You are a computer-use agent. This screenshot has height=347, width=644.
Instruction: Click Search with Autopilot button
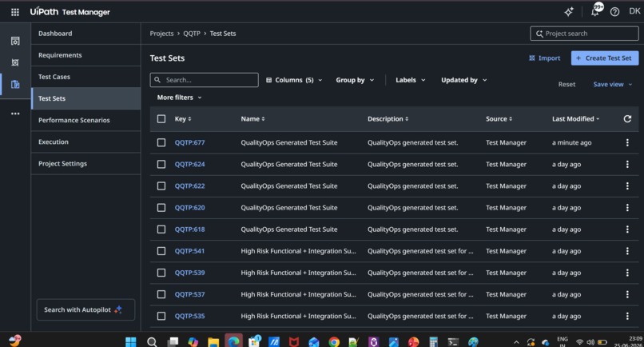click(85, 309)
